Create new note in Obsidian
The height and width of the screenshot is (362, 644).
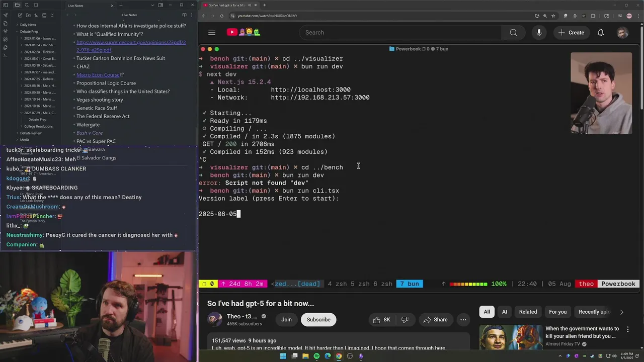coord(20,15)
